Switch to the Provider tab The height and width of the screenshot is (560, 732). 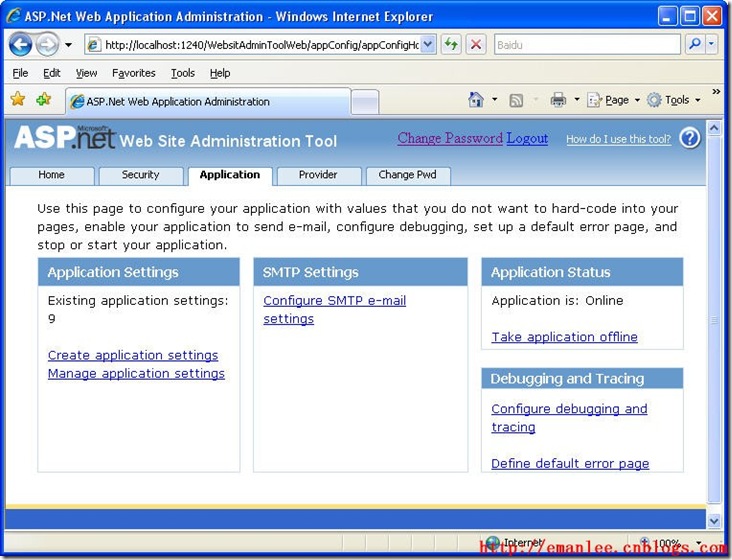[318, 175]
